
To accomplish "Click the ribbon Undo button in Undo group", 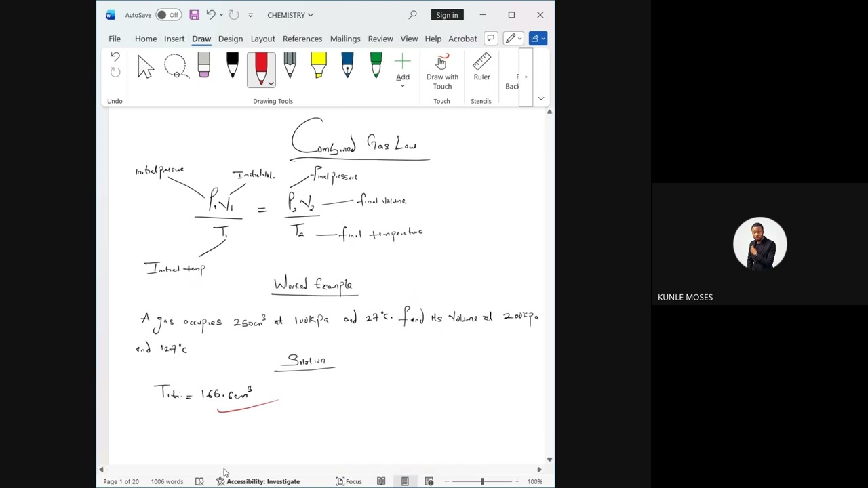I will [115, 58].
